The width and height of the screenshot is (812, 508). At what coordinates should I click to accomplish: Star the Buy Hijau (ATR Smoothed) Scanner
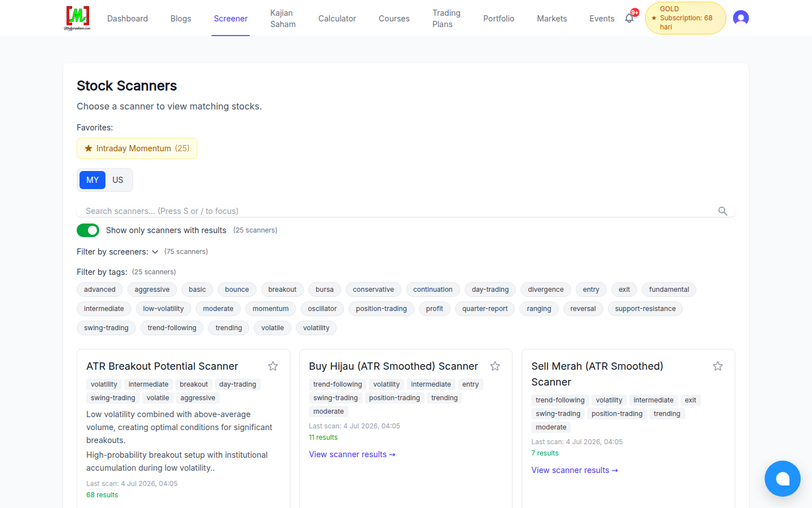(495, 366)
